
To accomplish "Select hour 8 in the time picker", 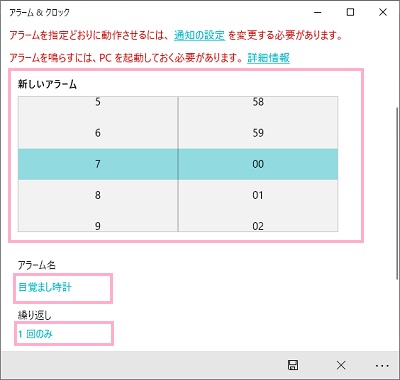I will (98, 195).
